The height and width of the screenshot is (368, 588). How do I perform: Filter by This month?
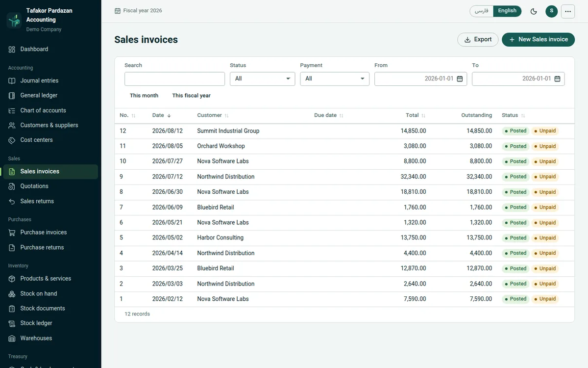pyautogui.click(x=144, y=96)
